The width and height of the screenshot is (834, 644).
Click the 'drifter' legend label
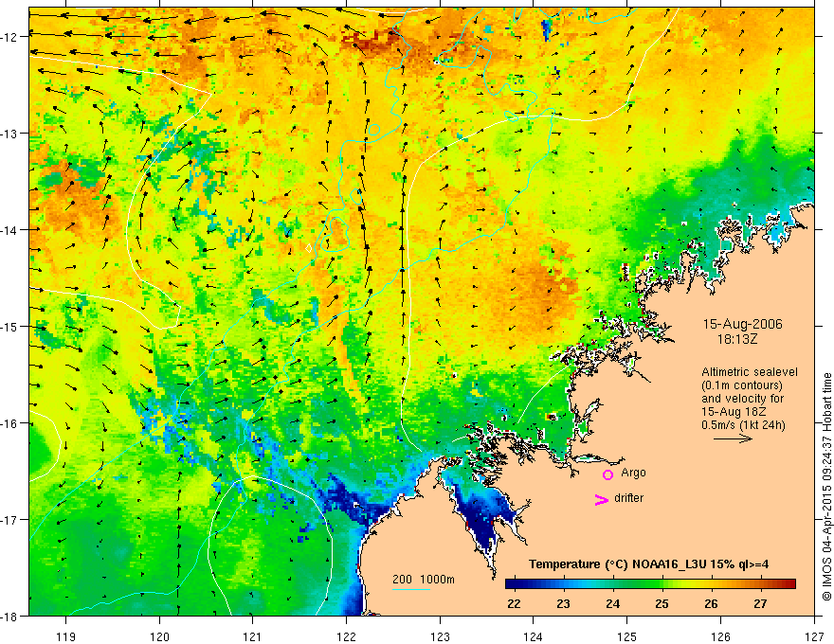[x=628, y=498]
